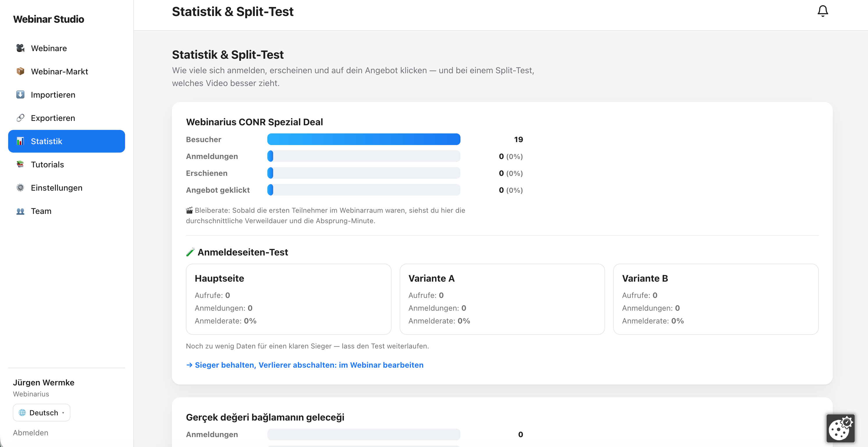Click the Team people icon
Image resolution: width=868 pixels, height=447 pixels.
tap(20, 211)
